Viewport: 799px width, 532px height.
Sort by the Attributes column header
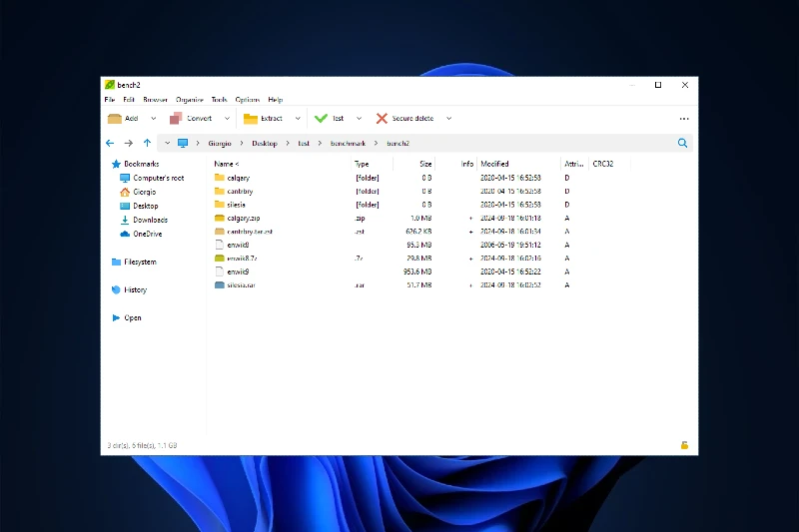[x=573, y=164]
